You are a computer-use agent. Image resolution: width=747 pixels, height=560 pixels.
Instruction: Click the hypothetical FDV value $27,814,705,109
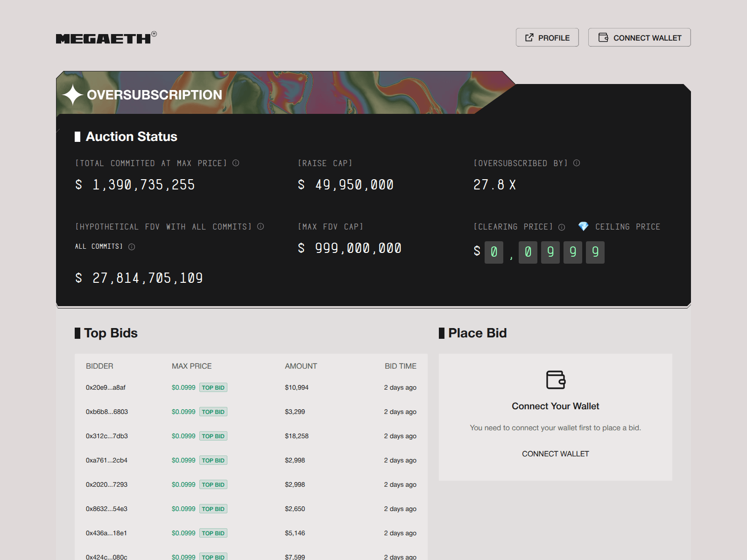pyautogui.click(x=139, y=278)
